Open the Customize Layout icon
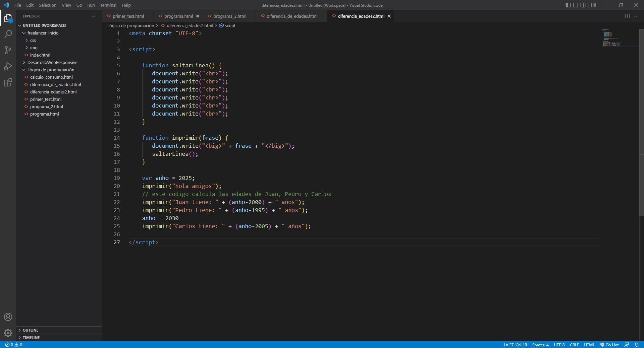 pos(594,5)
